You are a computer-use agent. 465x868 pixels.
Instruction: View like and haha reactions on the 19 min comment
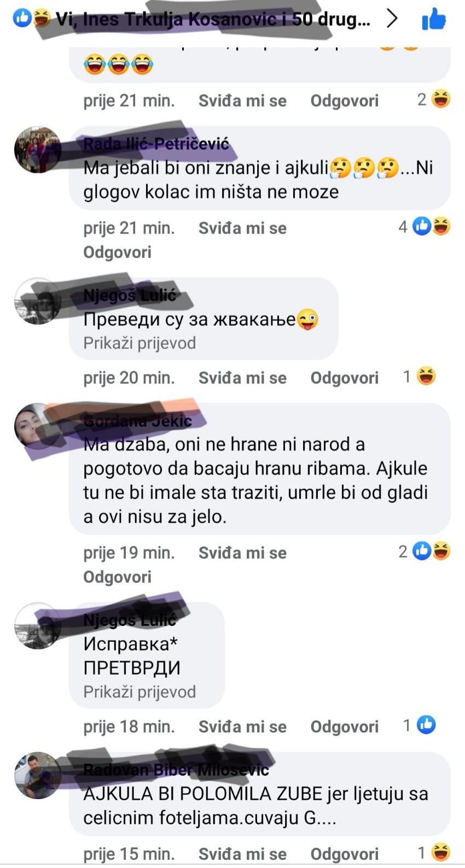coord(424,551)
